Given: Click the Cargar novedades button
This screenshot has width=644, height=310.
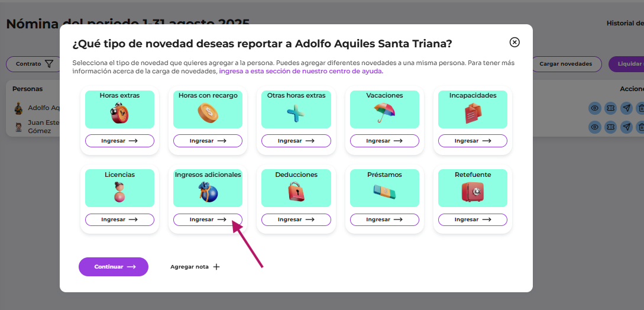Looking at the screenshot, I should [565, 64].
